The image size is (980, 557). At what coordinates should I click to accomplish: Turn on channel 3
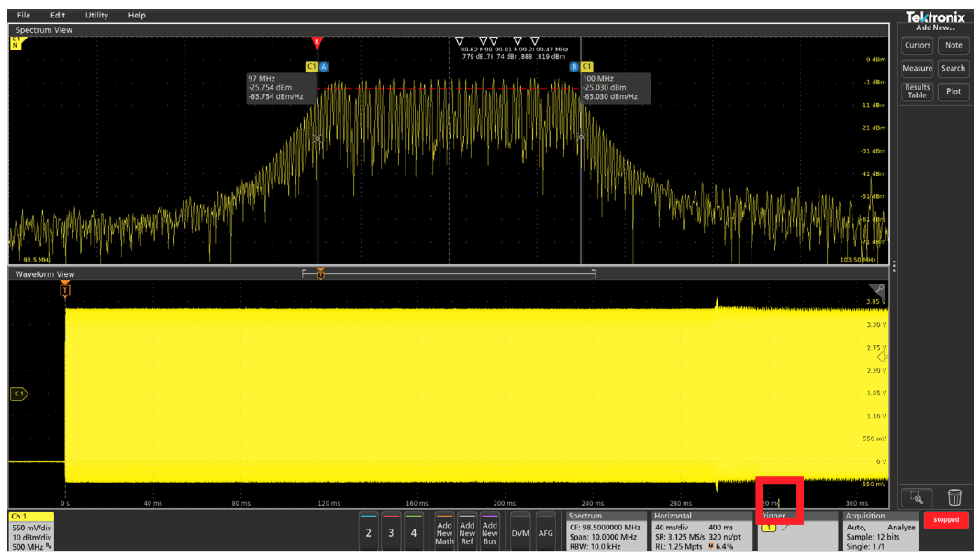391,531
